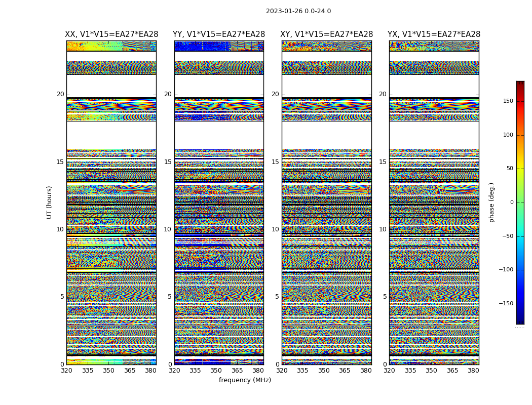Click the 5 hour tick of YX plot
This screenshot has height=405, width=532.
click(x=385, y=297)
